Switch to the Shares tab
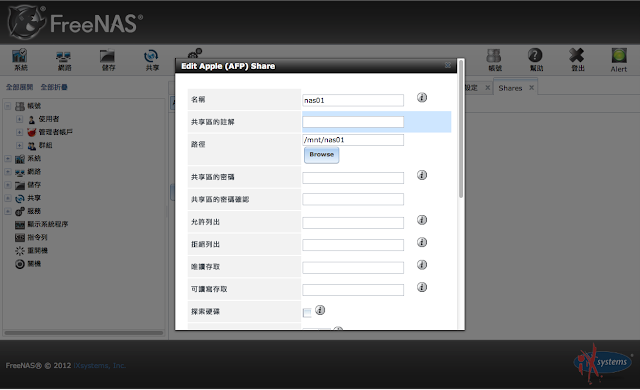The image size is (640, 390). pos(510,88)
